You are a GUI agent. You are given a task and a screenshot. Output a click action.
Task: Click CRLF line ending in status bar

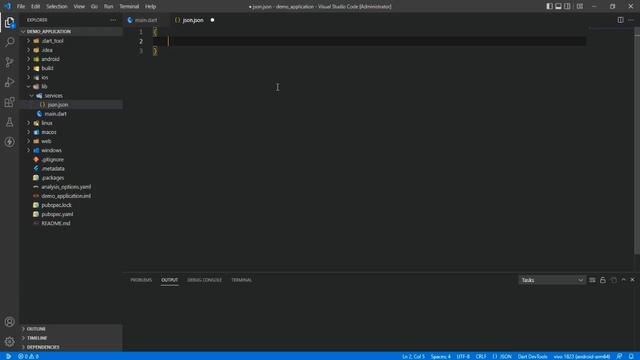pyautogui.click(x=481, y=356)
